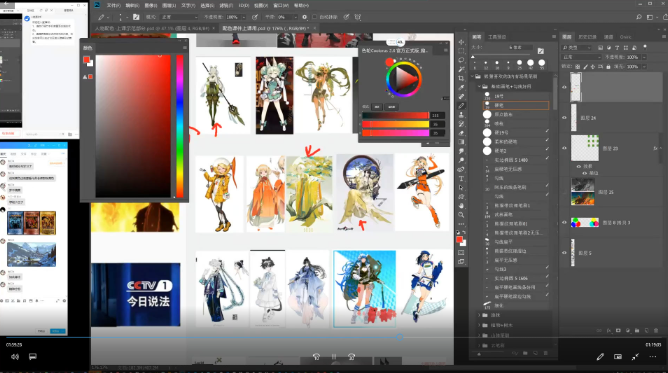The image size is (668, 373).
Task: Toggle the Effects eye under 图层 23
Action: click(579, 166)
